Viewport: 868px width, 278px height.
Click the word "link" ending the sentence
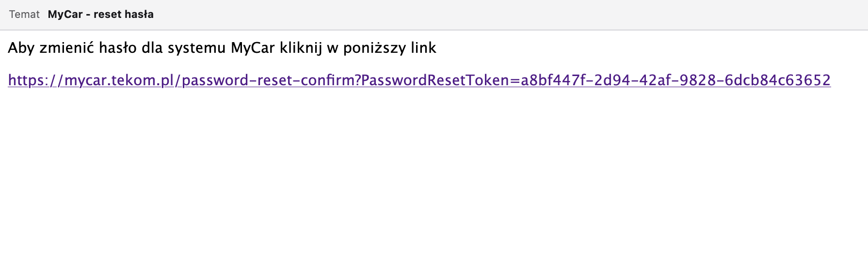click(x=423, y=48)
